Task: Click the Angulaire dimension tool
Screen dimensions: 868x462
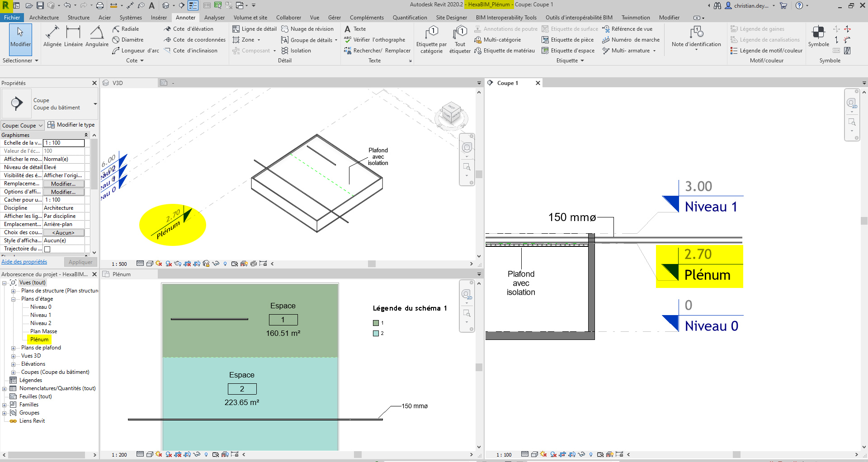Action: pyautogui.click(x=97, y=36)
